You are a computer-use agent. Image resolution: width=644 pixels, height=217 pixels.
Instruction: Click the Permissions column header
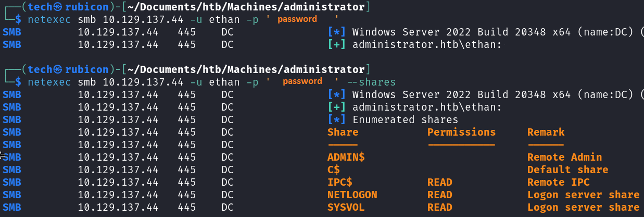click(x=461, y=132)
